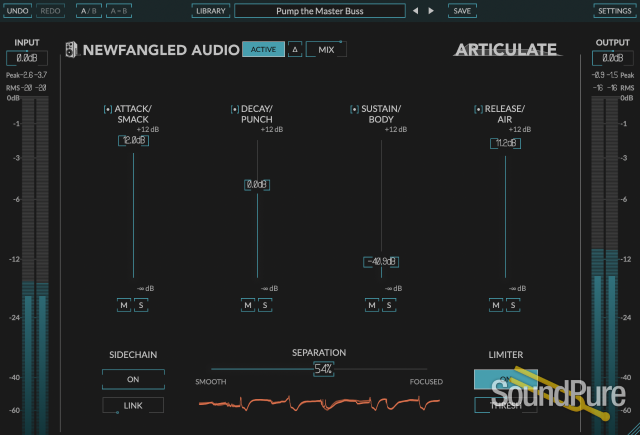Image resolution: width=640 pixels, height=435 pixels.
Task: Switch to A/B comparison
Action: (88, 10)
